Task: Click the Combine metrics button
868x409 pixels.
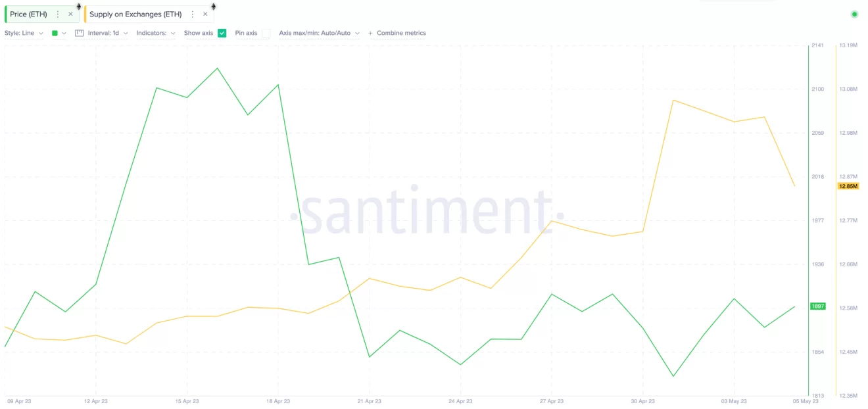Action: click(397, 33)
